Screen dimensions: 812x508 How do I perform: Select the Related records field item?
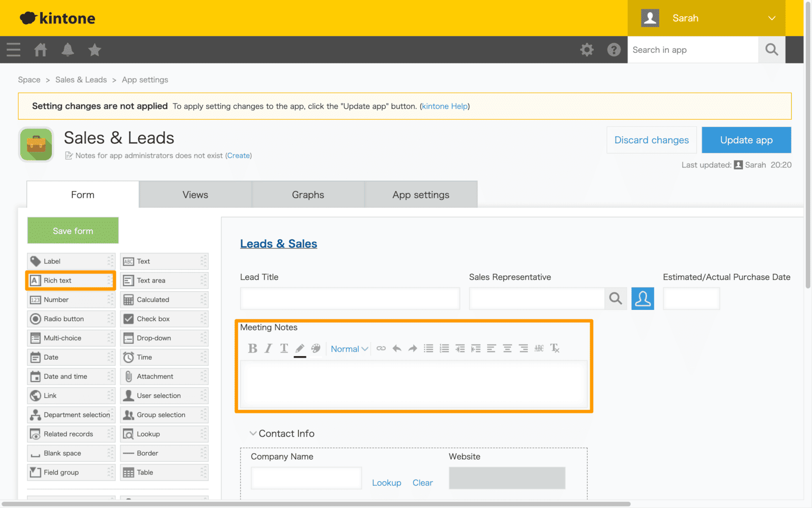pyautogui.click(x=71, y=434)
